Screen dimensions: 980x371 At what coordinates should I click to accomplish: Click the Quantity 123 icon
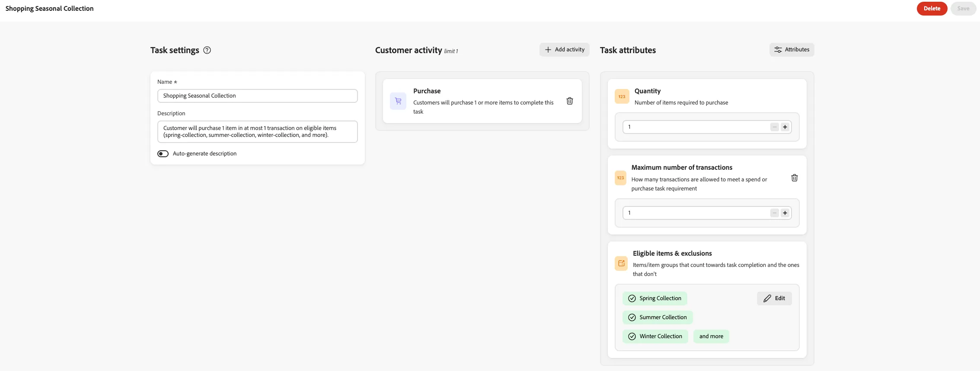622,97
